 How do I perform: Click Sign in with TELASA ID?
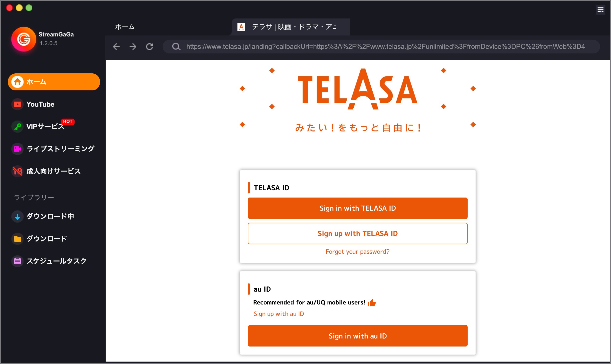[x=357, y=208]
